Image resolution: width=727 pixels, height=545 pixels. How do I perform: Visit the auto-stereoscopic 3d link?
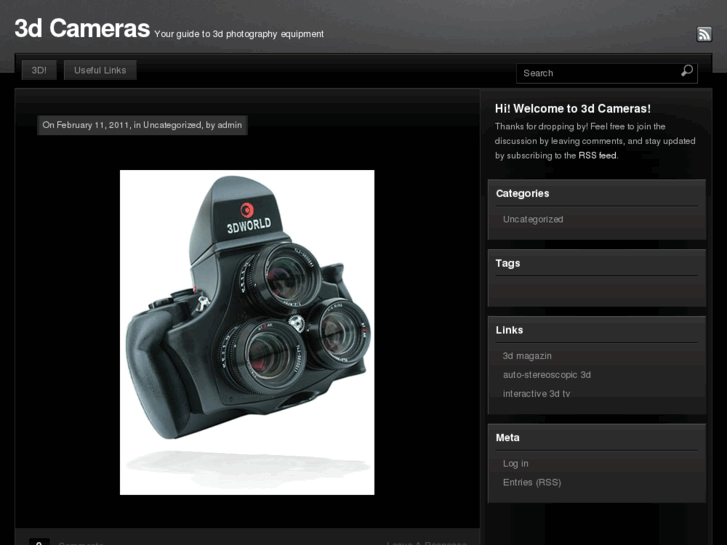pyautogui.click(x=547, y=375)
